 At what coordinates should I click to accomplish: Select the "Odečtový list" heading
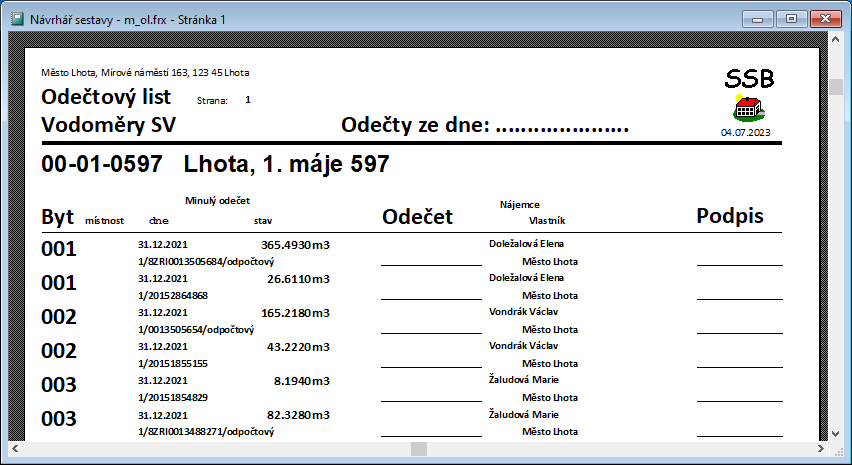(x=106, y=98)
